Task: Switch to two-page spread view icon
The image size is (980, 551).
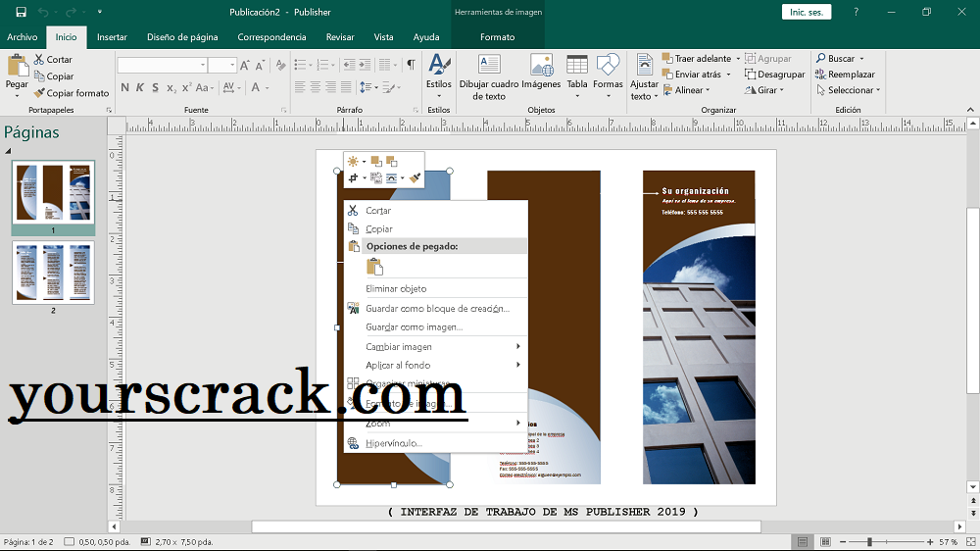Action: tap(825, 542)
